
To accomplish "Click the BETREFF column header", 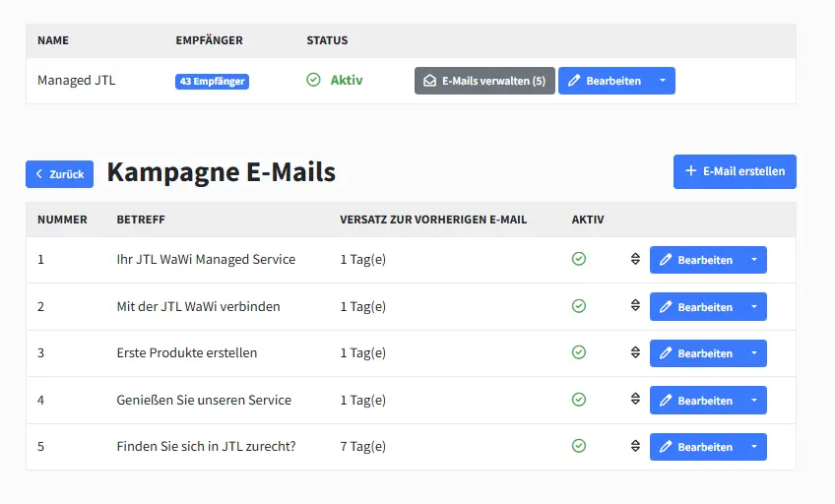I will [x=141, y=220].
